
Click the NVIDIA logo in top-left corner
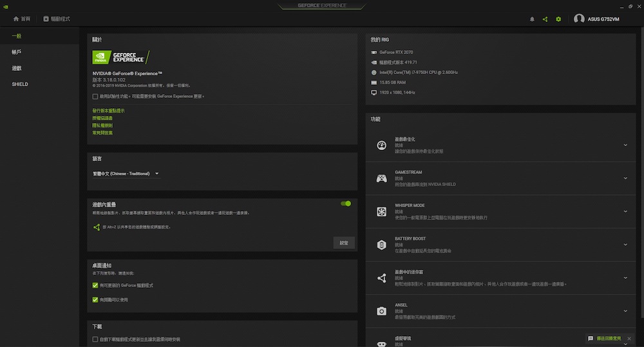(5, 5)
